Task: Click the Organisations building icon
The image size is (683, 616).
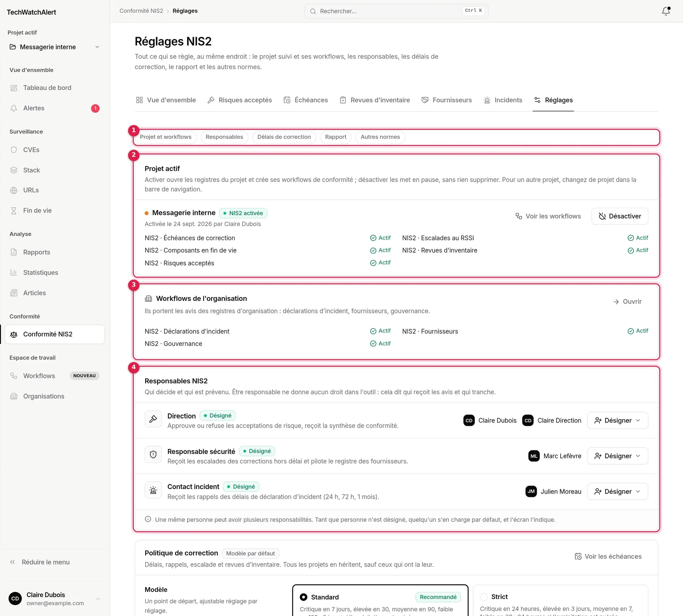Action: (14, 396)
